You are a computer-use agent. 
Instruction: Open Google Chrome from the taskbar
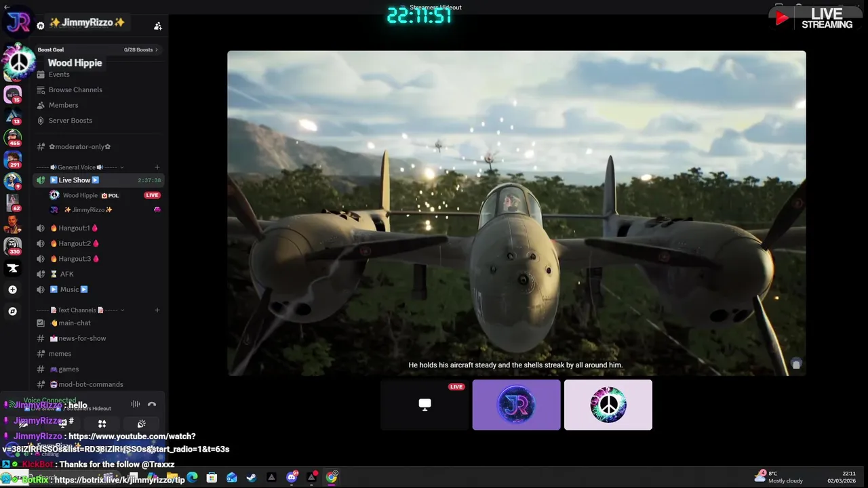tap(331, 477)
